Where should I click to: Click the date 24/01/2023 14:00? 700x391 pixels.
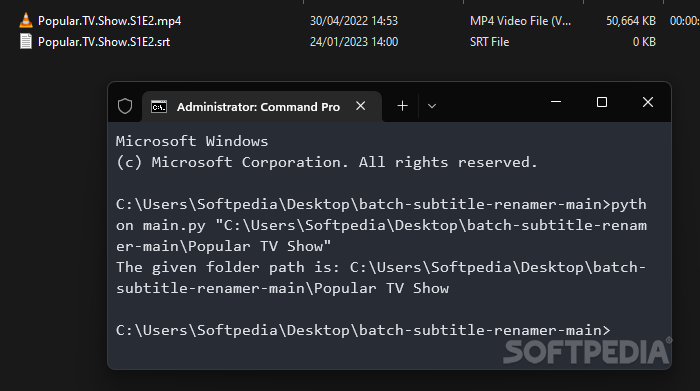[354, 42]
